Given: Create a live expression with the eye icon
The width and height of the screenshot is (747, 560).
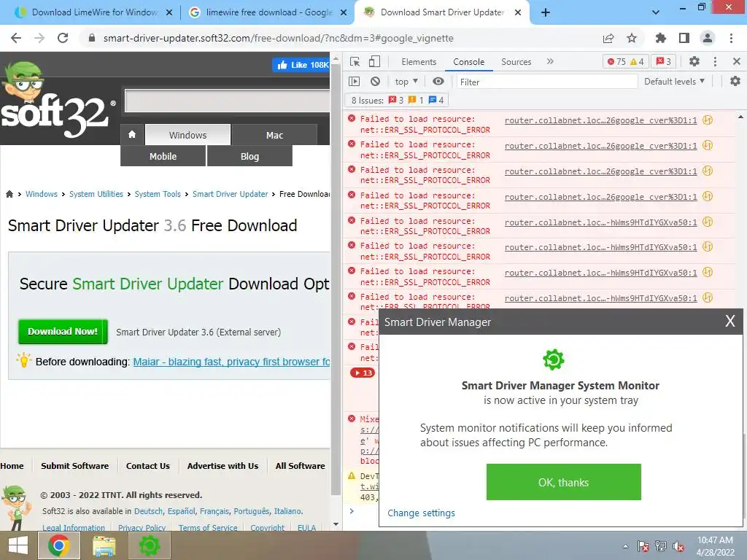Looking at the screenshot, I should tap(438, 82).
